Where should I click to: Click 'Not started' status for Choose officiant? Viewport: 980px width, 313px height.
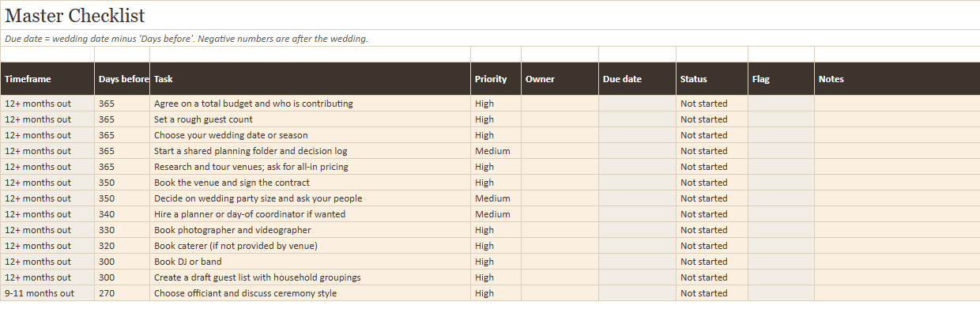(712, 293)
